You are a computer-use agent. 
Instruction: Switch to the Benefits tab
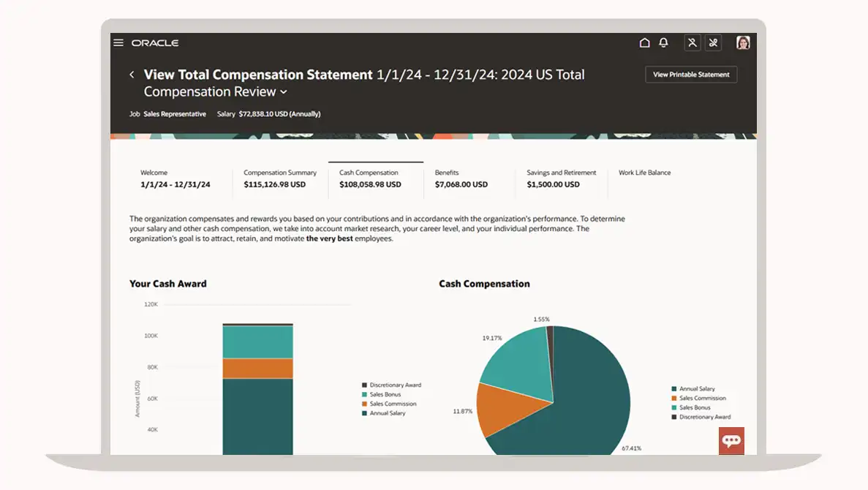461,179
